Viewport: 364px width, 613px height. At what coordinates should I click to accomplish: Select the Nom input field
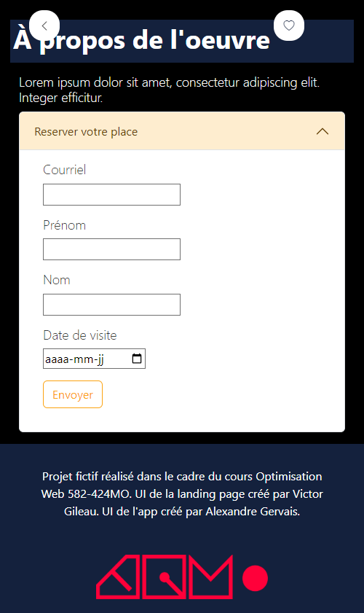(x=111, y=305)
